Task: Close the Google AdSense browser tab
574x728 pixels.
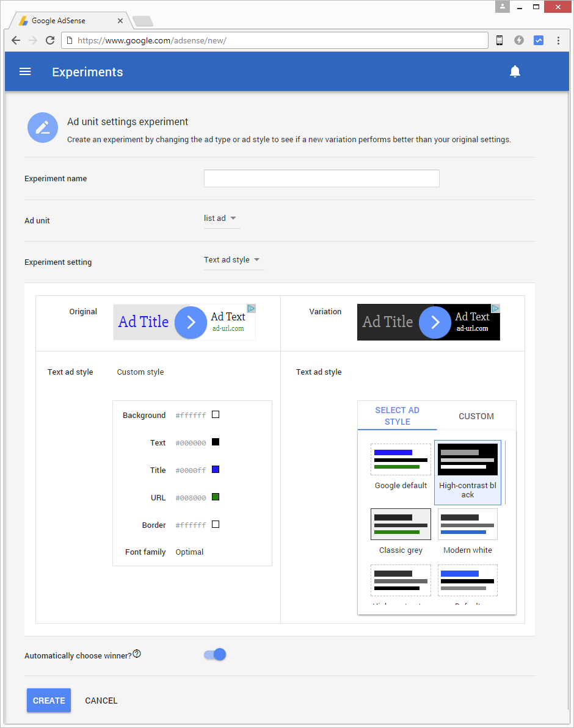Action: pos(120,21)
